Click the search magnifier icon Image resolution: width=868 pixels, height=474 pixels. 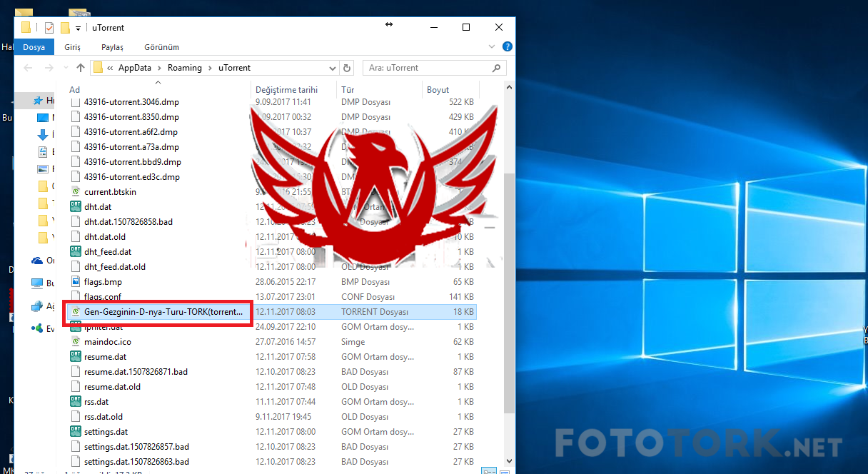[497, 68]
